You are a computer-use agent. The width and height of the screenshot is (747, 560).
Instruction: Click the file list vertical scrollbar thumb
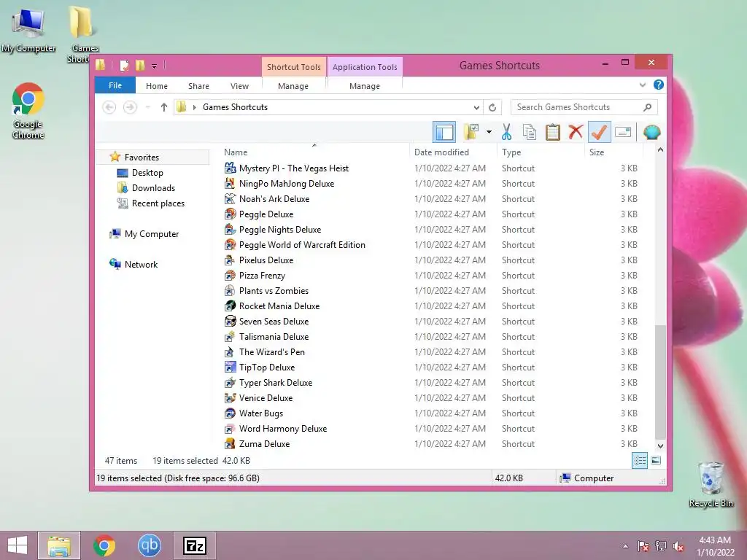point(659,382)
